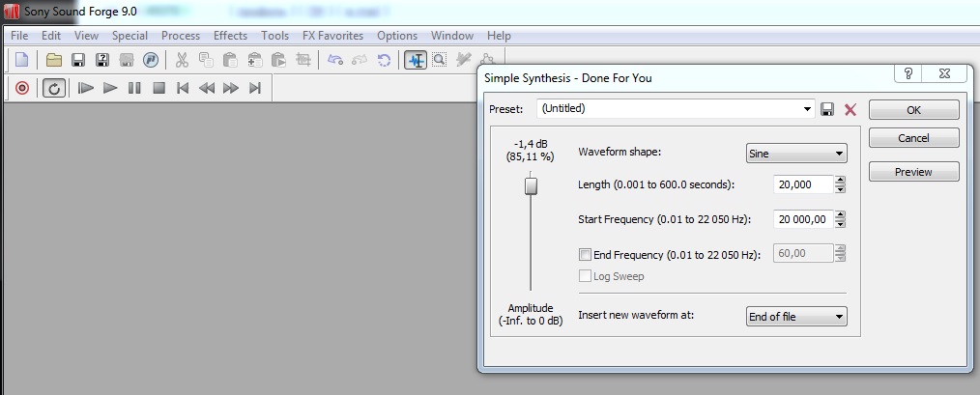The width and height of the screenshot is (980, 395).
Task: Click the Mix paste icon with plus
Action: (x=255, y=60)
